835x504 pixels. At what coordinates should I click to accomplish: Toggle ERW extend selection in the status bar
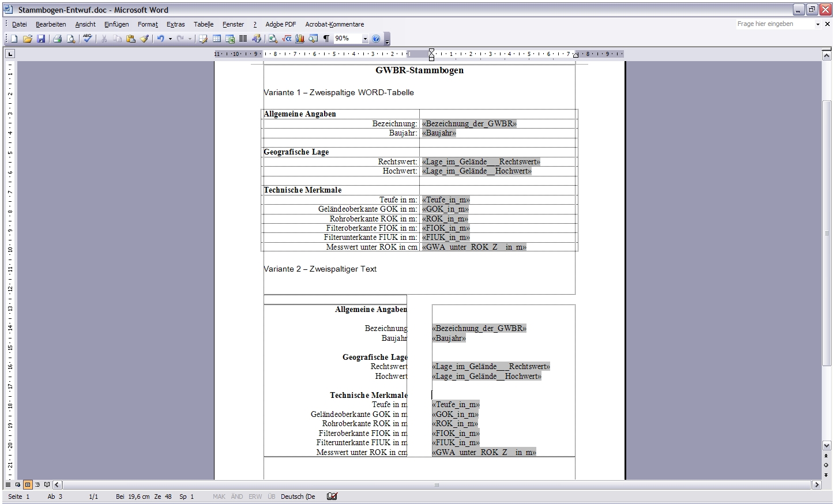click(255, 497)
